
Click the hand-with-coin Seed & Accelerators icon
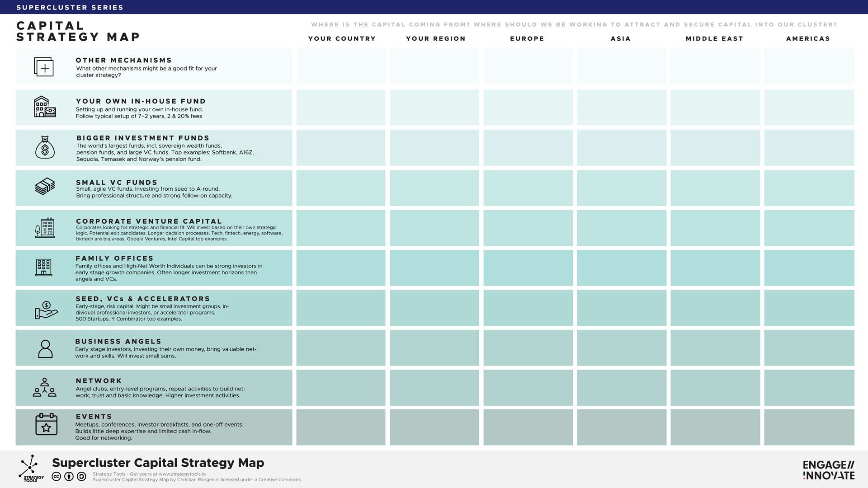[46, 310]
